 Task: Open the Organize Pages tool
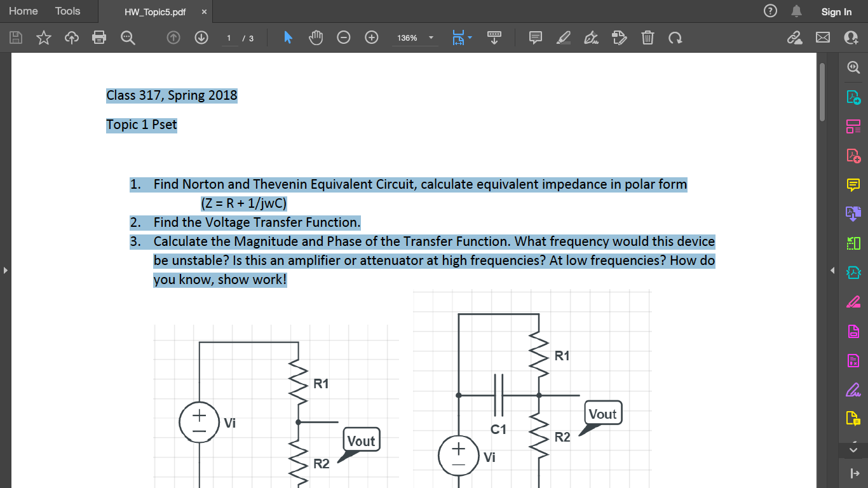[x=853, y=125]
